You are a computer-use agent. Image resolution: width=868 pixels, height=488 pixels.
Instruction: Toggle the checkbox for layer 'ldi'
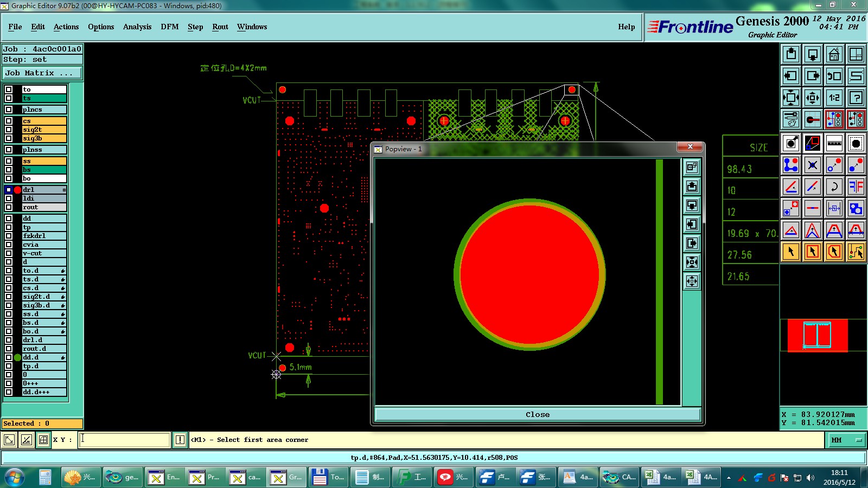click(9, 198)
